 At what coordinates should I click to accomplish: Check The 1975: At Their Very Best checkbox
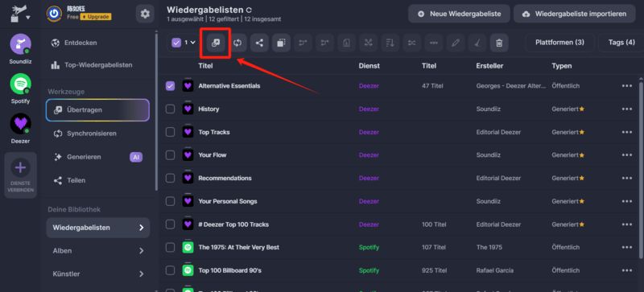tap(170, 247)
